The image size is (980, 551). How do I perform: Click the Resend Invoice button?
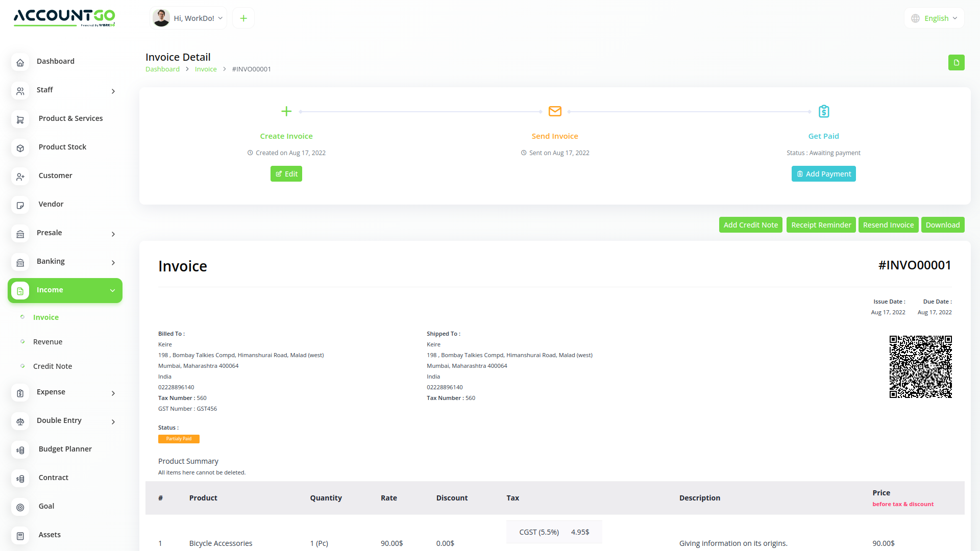pos(888,224)
